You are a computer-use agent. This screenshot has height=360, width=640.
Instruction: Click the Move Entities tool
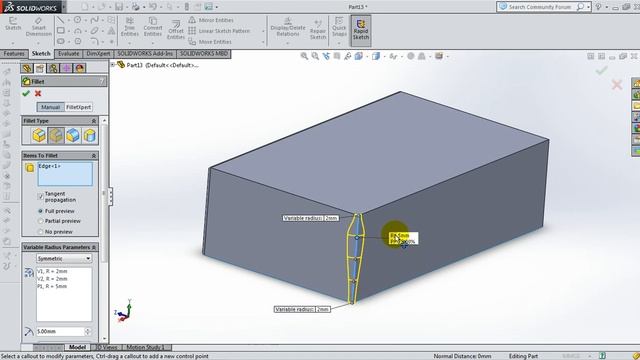coord(210,42)
